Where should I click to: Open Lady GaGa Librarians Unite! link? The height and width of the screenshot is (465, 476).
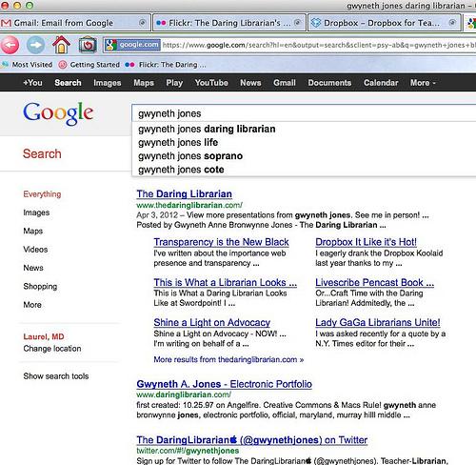coord(378,323)
